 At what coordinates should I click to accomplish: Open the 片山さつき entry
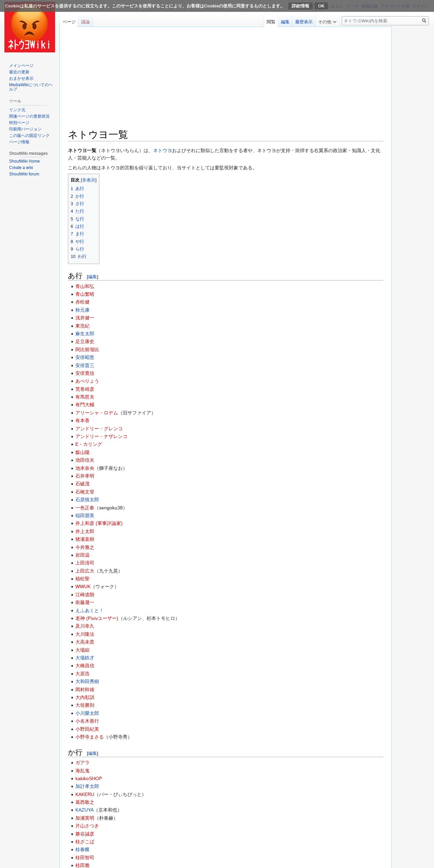point(87,826)
